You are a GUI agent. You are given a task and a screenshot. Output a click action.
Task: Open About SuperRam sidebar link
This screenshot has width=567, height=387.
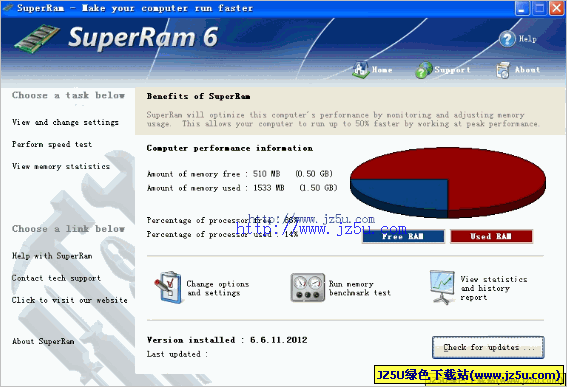pyautogui.click(x=43, y=341)
